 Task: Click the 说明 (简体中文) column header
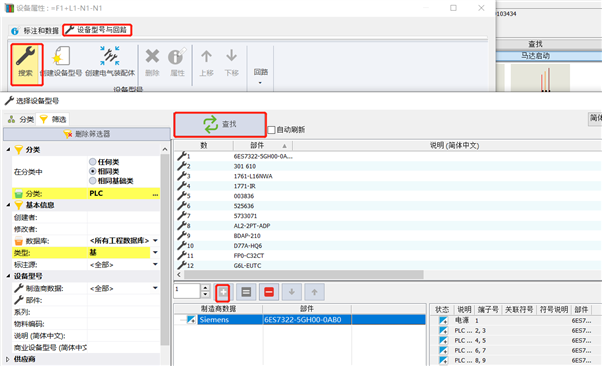click(454, 146)
